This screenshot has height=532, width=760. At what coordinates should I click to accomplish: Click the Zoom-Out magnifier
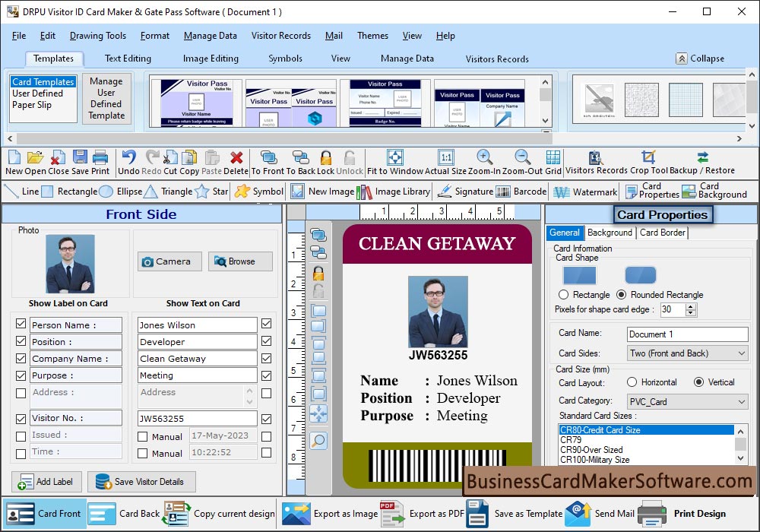[x=522, y=157]
